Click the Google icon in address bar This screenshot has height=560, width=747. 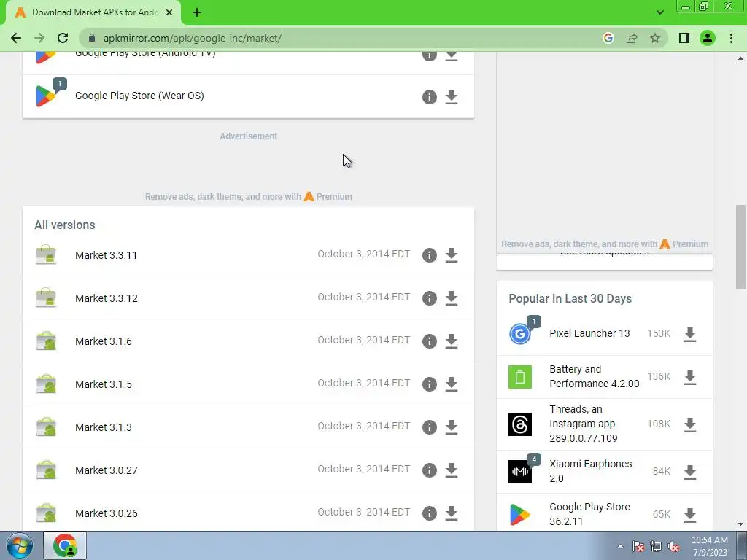[608, 38]
